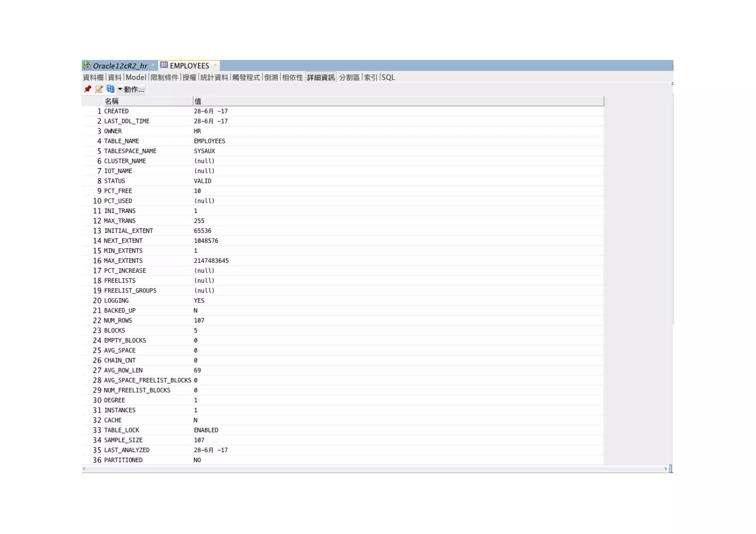Click the TABLE_LOCK value ENABLED
756x534 pixels.
point(206,430)
